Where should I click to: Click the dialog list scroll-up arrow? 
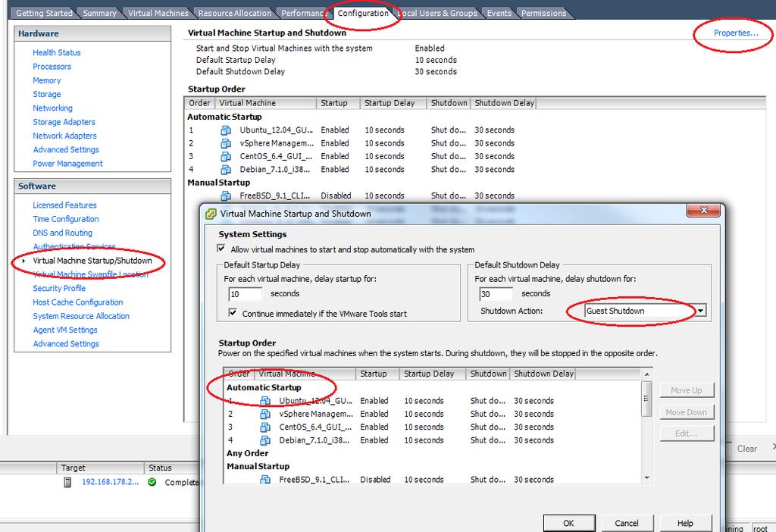click(646, 374)
